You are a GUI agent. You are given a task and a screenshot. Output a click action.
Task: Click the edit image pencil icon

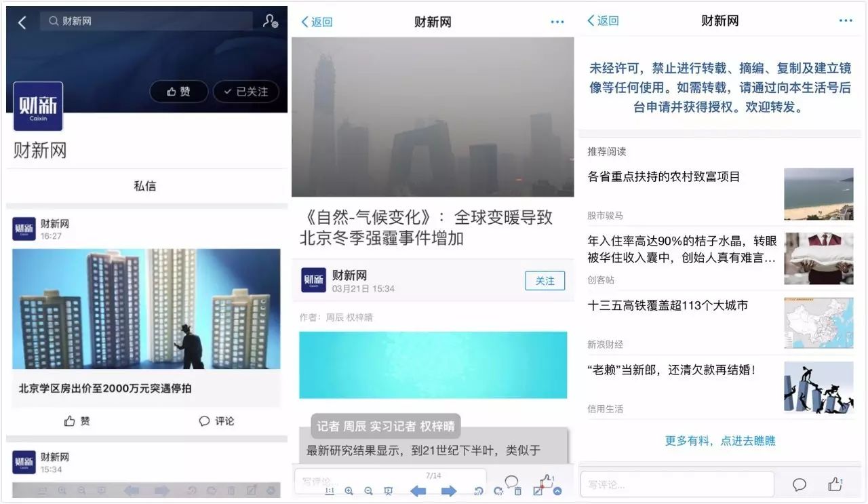pos(538,490)
